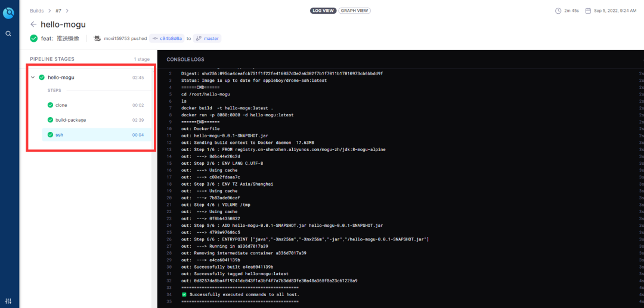Switch to LOG VIEW
This screenshot has width=644, height=308.
[323, 11]
